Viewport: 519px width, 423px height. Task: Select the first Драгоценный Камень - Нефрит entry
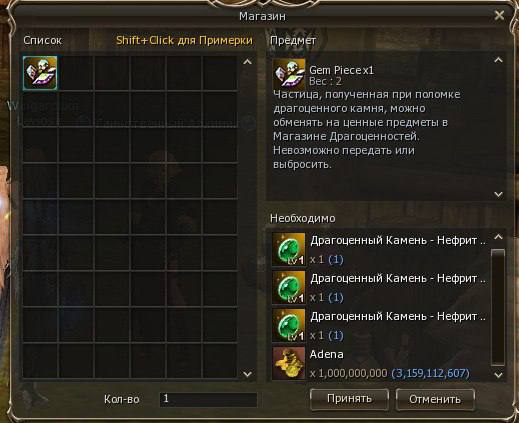398,240
